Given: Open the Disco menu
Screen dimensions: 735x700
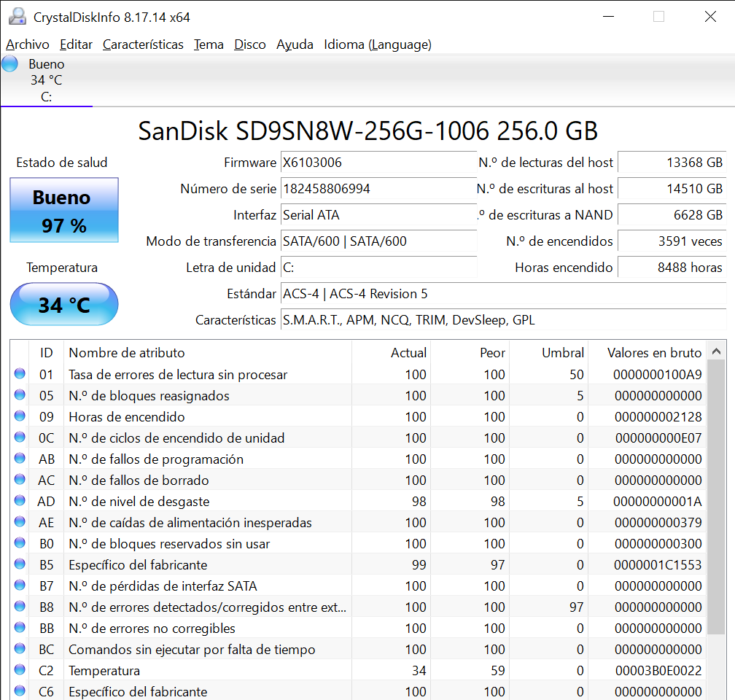Looking at the screenshot, I should (250, 44).
